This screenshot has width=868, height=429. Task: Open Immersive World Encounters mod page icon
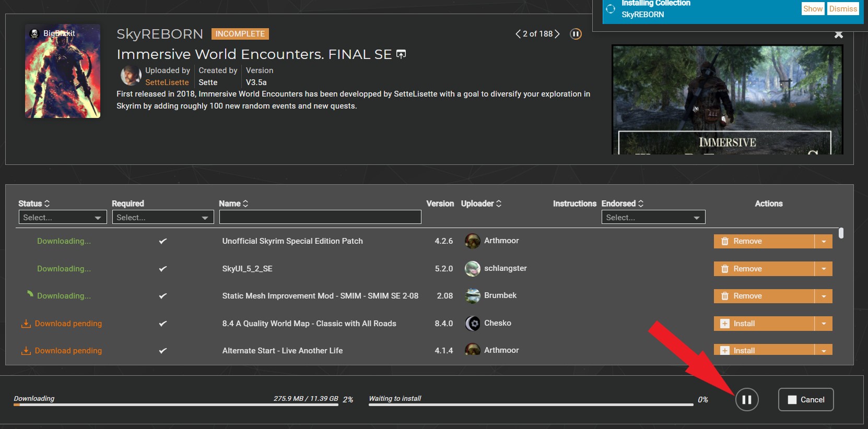pos(401,54)
